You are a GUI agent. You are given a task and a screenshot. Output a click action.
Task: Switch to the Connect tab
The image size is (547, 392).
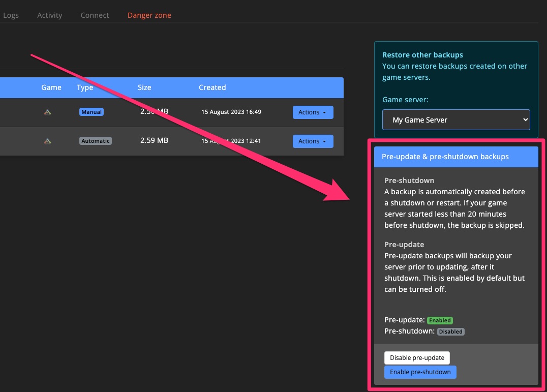tap(95, 15)
